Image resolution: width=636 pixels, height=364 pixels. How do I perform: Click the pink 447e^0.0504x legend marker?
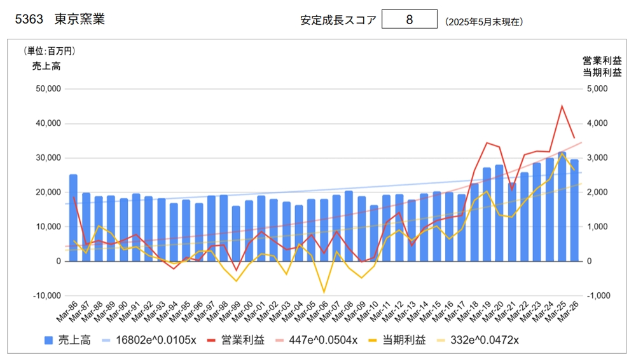tap(279, 340)
